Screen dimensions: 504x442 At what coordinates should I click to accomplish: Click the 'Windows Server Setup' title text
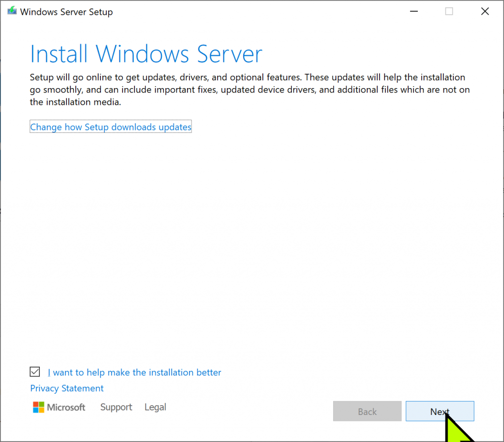coord(66,12)
